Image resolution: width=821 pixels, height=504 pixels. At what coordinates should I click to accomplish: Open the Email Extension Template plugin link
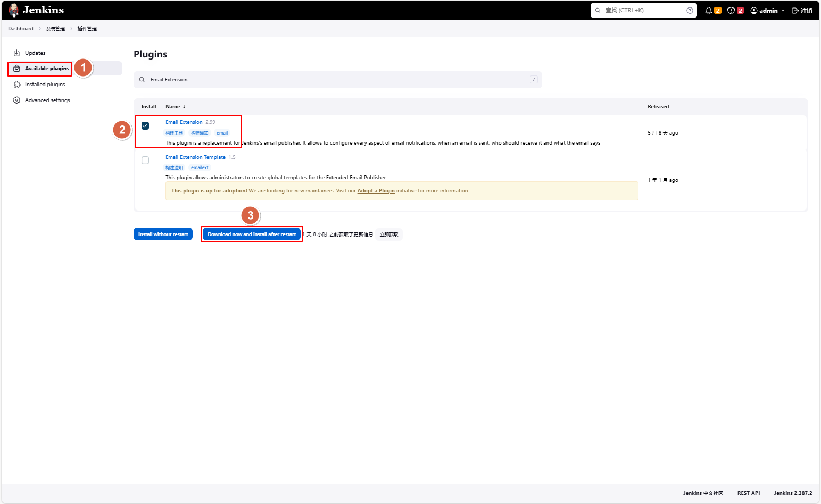[195, 157]
